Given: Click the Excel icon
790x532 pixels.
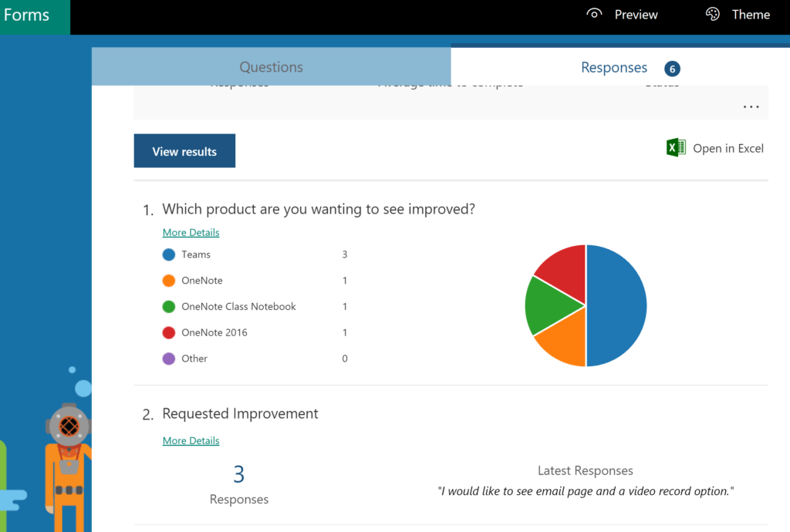Looking at the screenshot, I should pyautogui.click(x=676, y=148).
